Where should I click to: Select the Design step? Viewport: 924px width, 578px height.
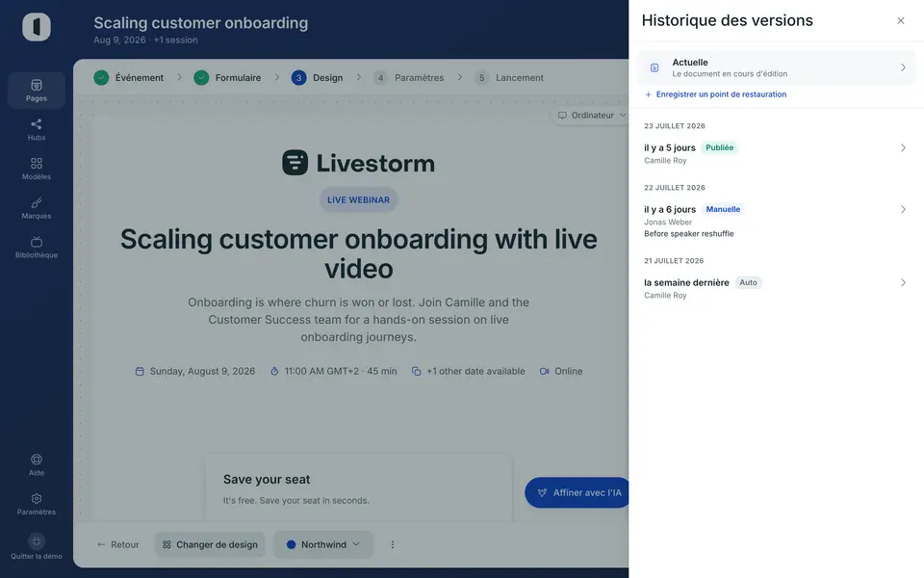[317, 77]
